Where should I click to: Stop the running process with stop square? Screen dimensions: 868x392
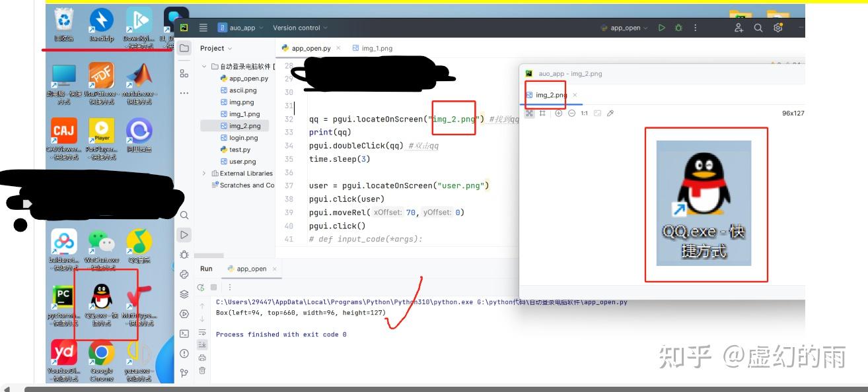tap(213, 286)
